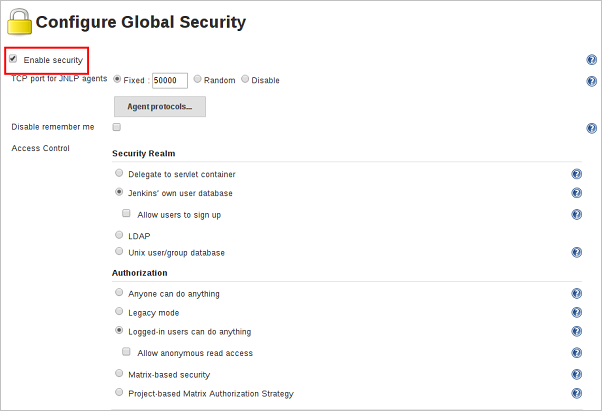602x411 pixels.
Task: Open help for Enable security
Action: tap(591, 60)
